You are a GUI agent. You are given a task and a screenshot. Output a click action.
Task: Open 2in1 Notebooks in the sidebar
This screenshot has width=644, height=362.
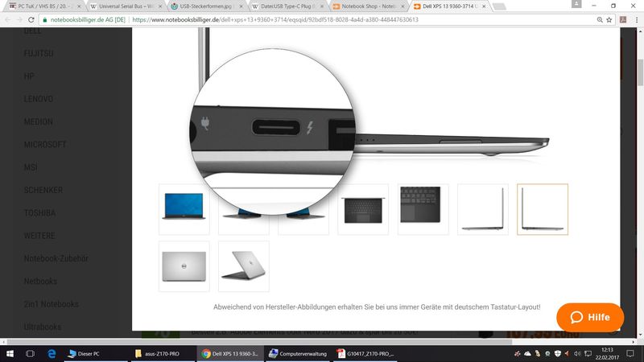click(x=51, y=304)
